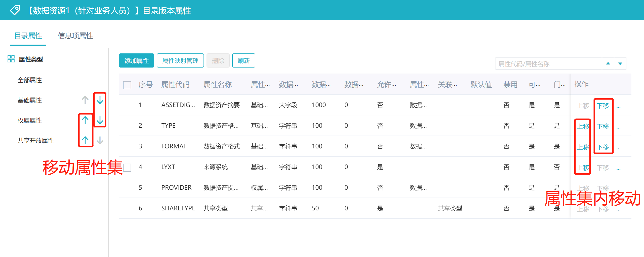Click the 属性代码 column header
This screenshot has height=257, width=644.
(175, 85)
